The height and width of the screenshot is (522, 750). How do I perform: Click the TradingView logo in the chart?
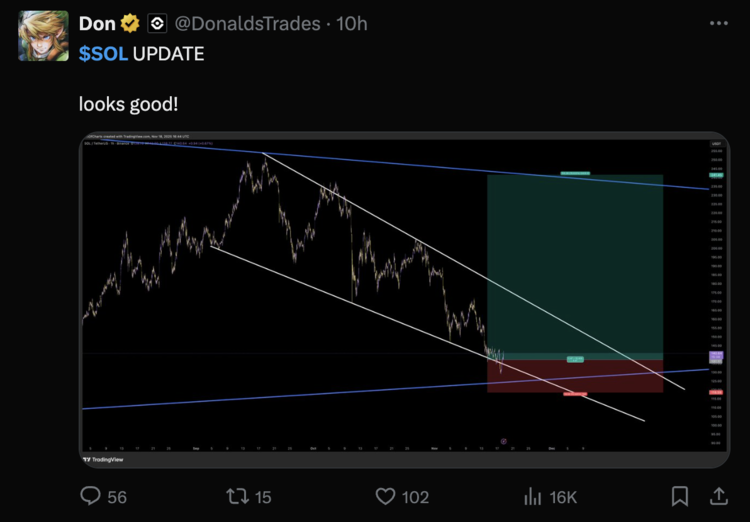click(103, 461)
